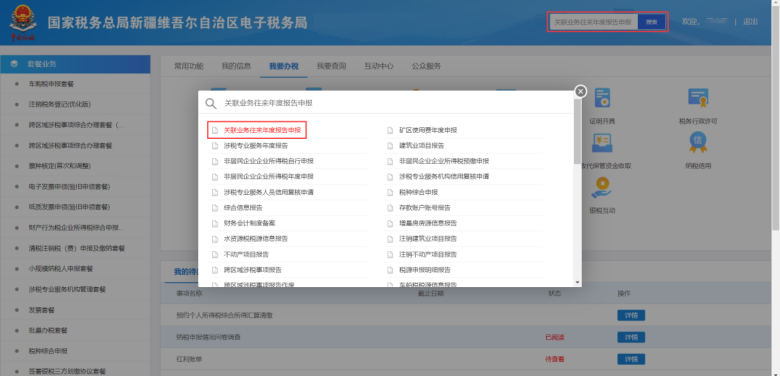This screenshot has height=376, width=780.
Task: Click the 红利账单 row name
Action: point(189,359)
